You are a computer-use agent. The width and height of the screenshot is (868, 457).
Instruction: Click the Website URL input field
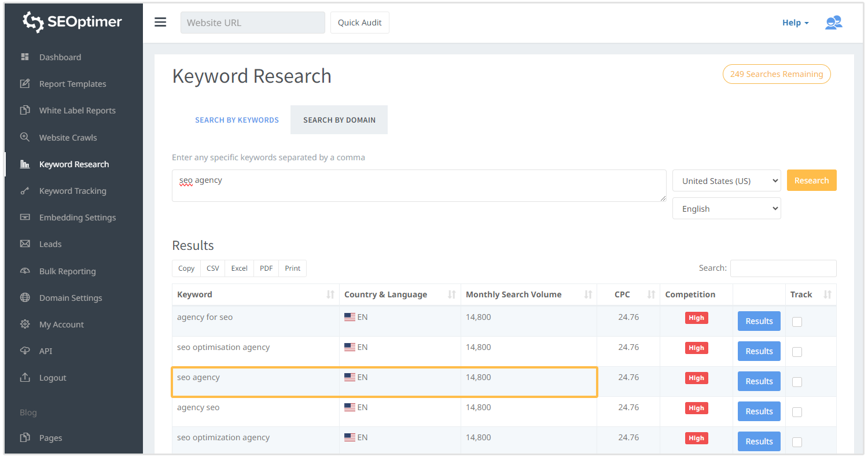coord(252,23)
